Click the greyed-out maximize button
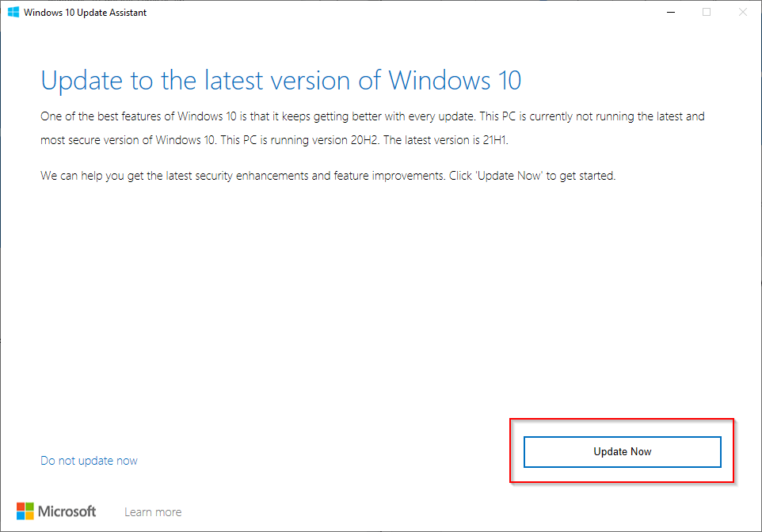Image resolution: width=762 pixels, height=532 pixels. tap(707, 12)
